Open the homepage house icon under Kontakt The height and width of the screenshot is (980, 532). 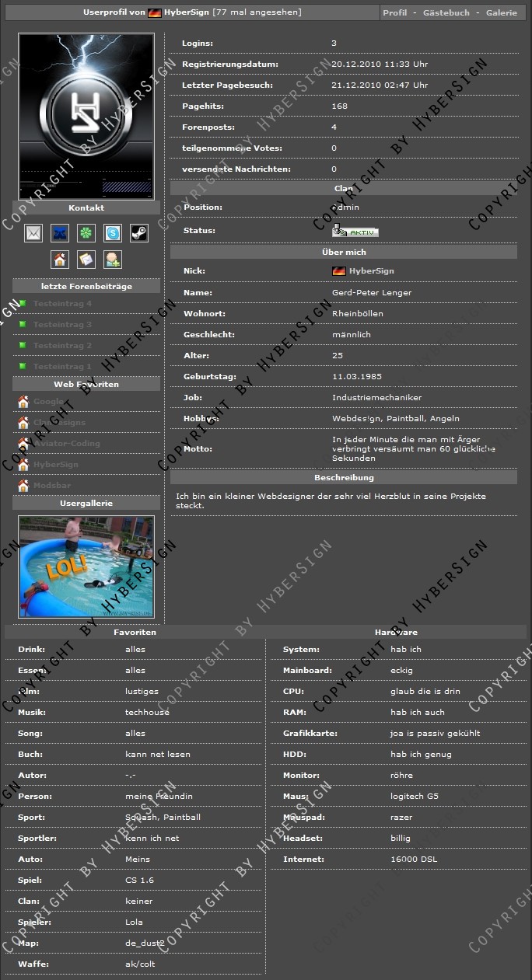click(60, 260)
